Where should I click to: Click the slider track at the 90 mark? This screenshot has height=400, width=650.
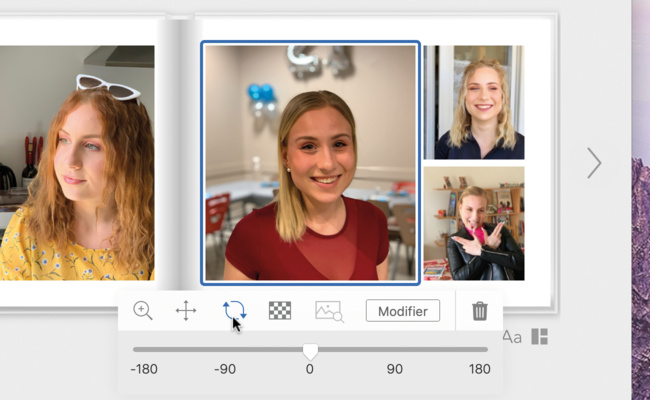[x=395, y=350]
